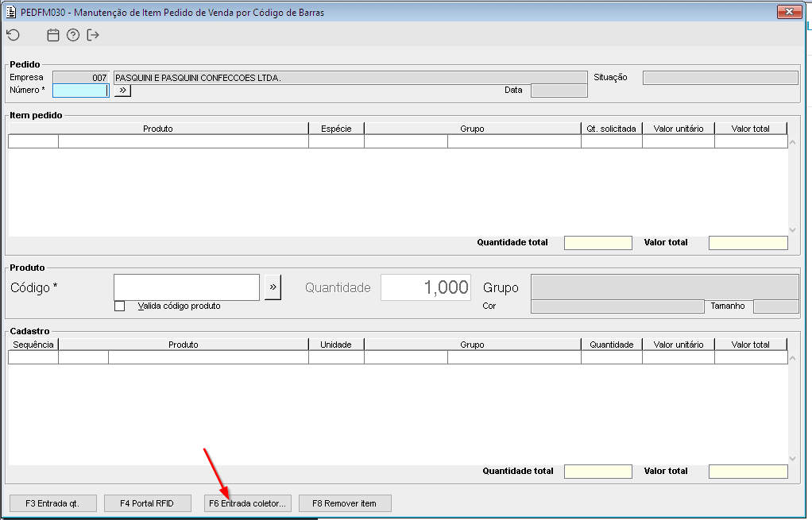This screenshot has height=520, width=812.
Task: Enable Valida código produto checkbox
Action: [120, 306]
